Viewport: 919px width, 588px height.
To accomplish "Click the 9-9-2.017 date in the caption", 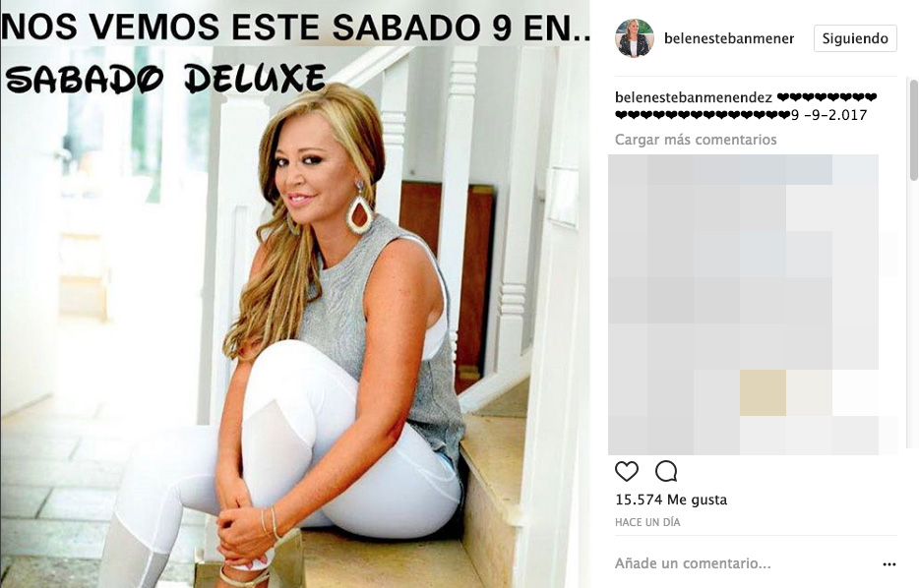I will 828,115.
